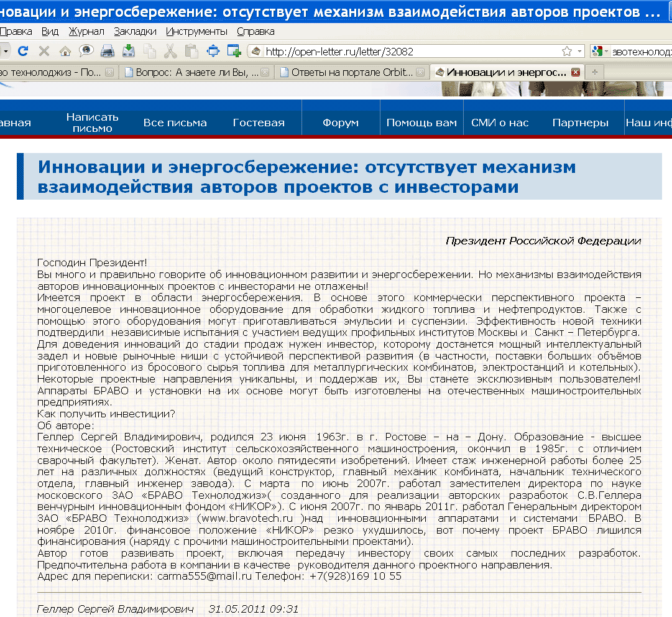Open the Инструменты menu
The height and width of the screenshot is (617, 672).
tap(196, 31)
